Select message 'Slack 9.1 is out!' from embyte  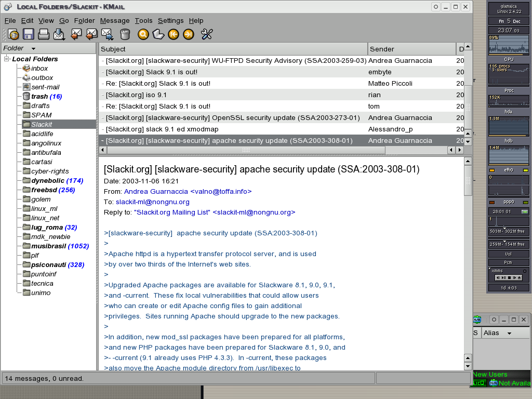click(x=281, y=72)
